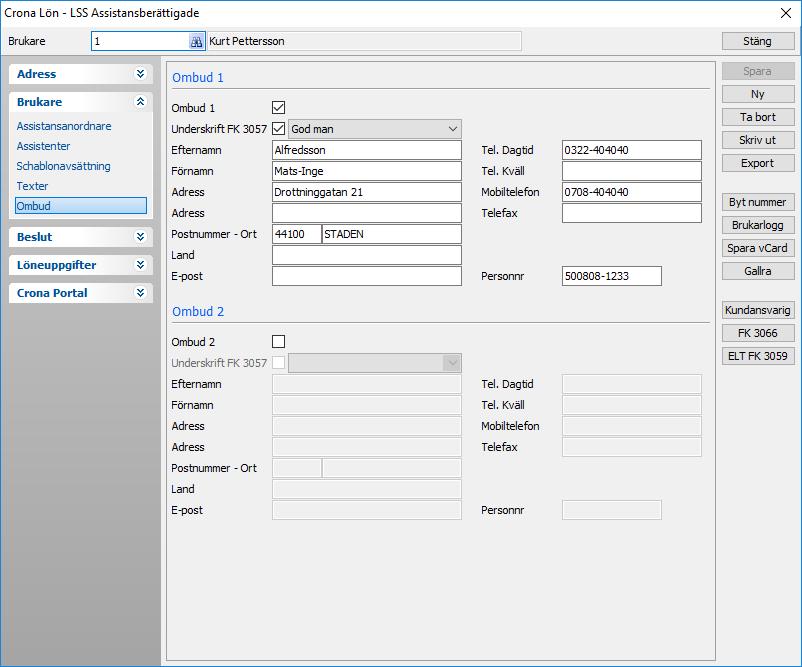
Task: Click the FK 3066 button
Action: pyautogui.click(x=758, y=333)
